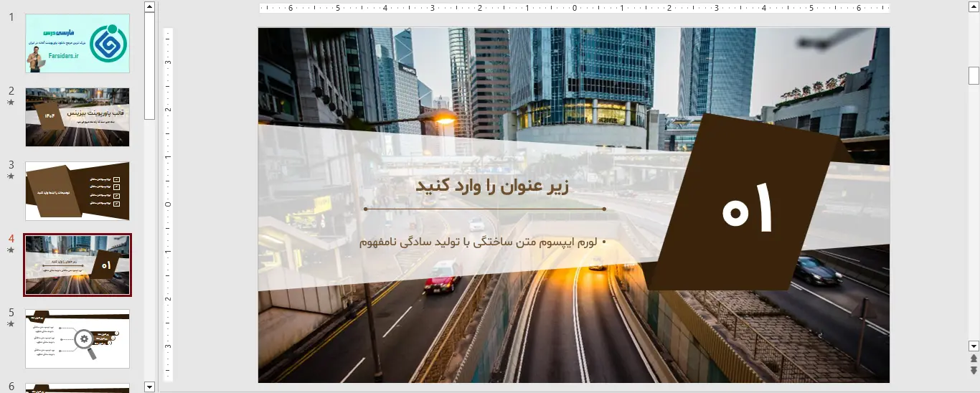The width and height of the screenshot is (980, 393).
Task: Select the partly visible slide 6 thumbnail
Action: click(77, 388)
